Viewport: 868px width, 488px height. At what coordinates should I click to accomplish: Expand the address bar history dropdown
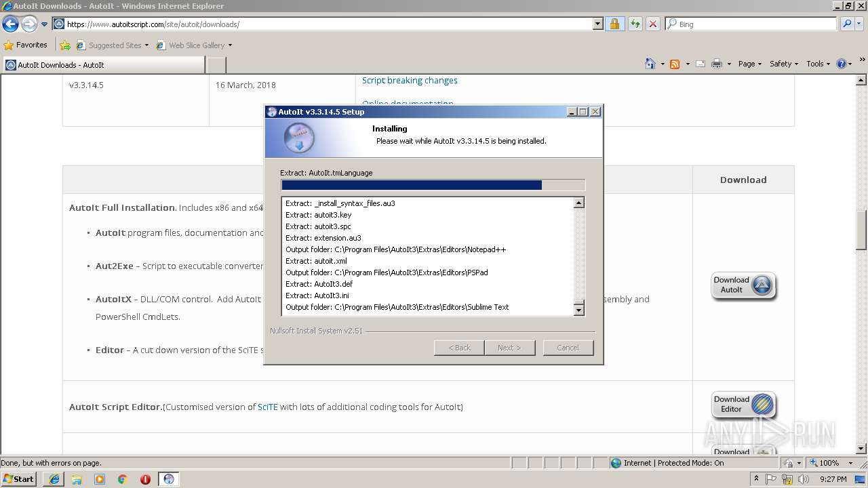tap(597, 24)
